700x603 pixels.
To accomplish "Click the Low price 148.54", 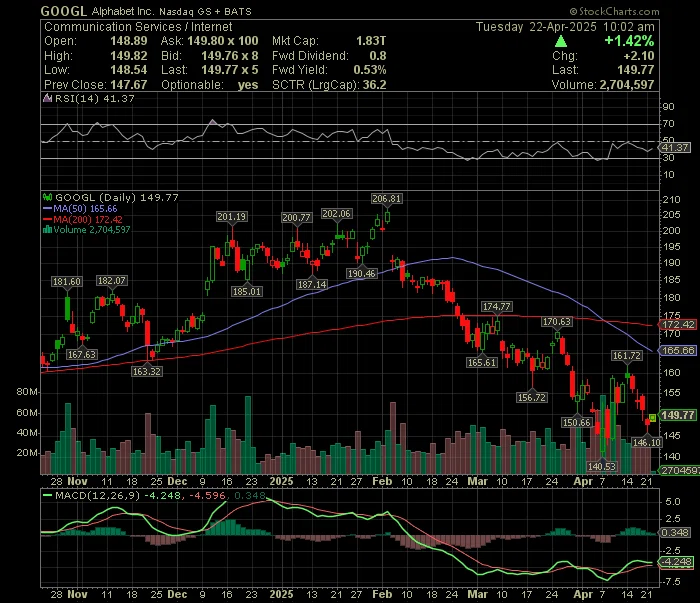I will click(129, 70).
